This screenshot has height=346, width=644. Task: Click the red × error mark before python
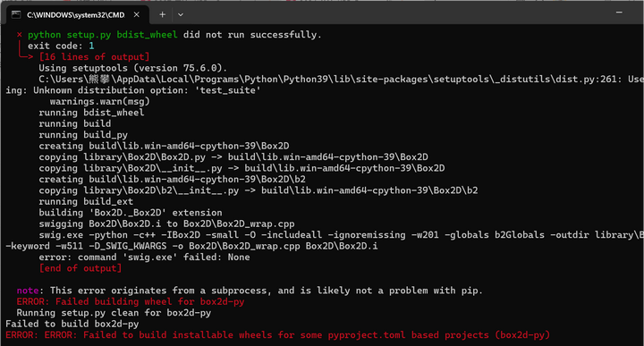point(20,35)
